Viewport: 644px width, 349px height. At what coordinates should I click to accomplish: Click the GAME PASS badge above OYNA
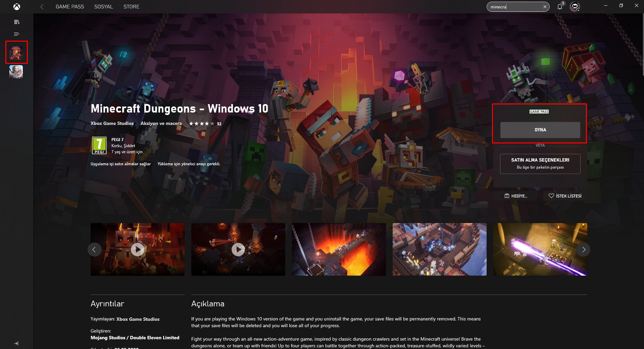(x=539, y=112)
